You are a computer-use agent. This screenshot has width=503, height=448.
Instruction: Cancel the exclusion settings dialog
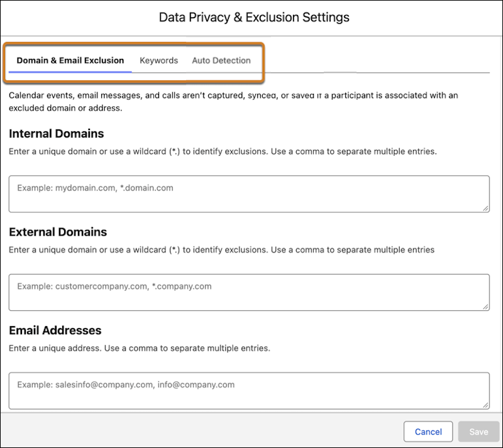coord(428,432)
